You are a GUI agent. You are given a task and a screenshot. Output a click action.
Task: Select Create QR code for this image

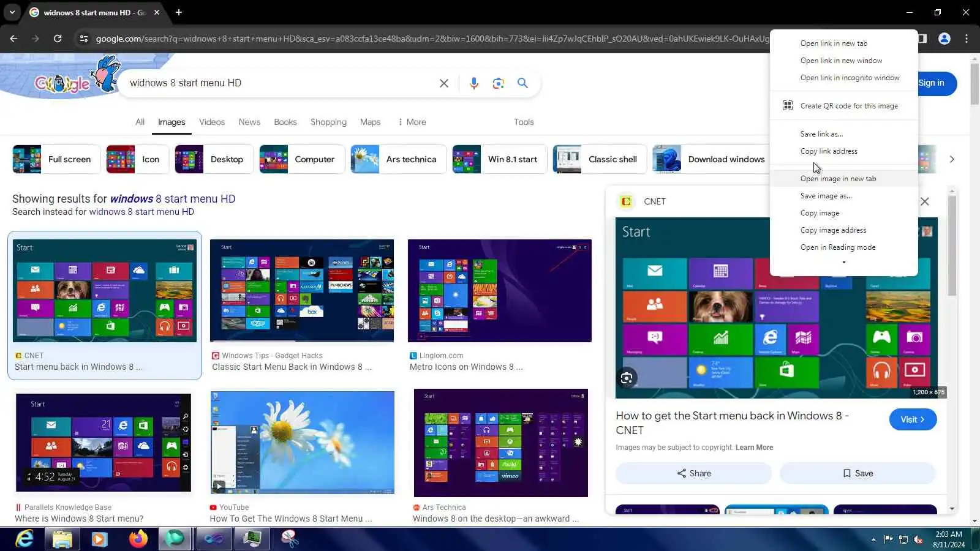tap(844, 106)
